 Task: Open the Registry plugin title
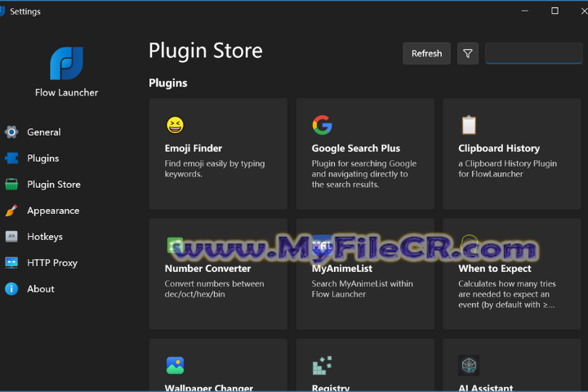click(331, 388)
